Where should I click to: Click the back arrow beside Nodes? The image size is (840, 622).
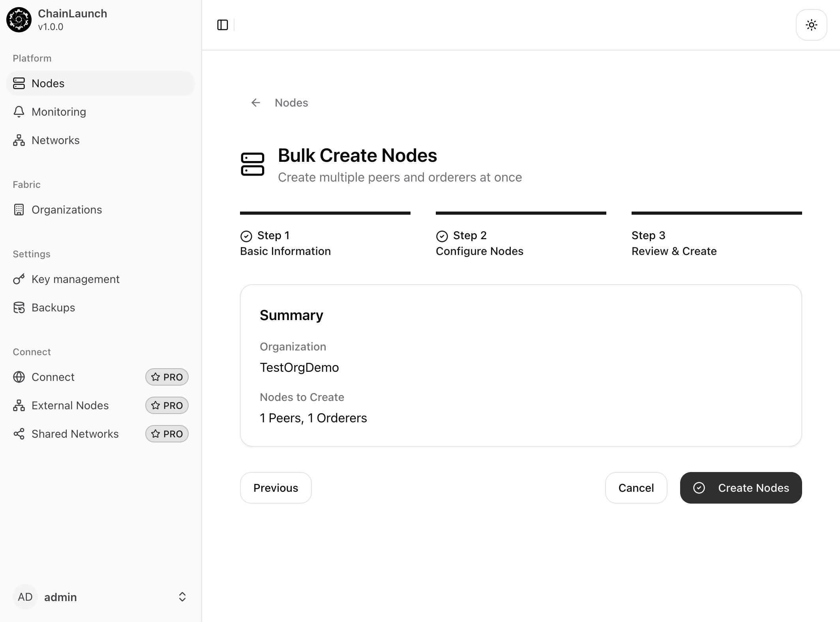(x=256, y=103)
